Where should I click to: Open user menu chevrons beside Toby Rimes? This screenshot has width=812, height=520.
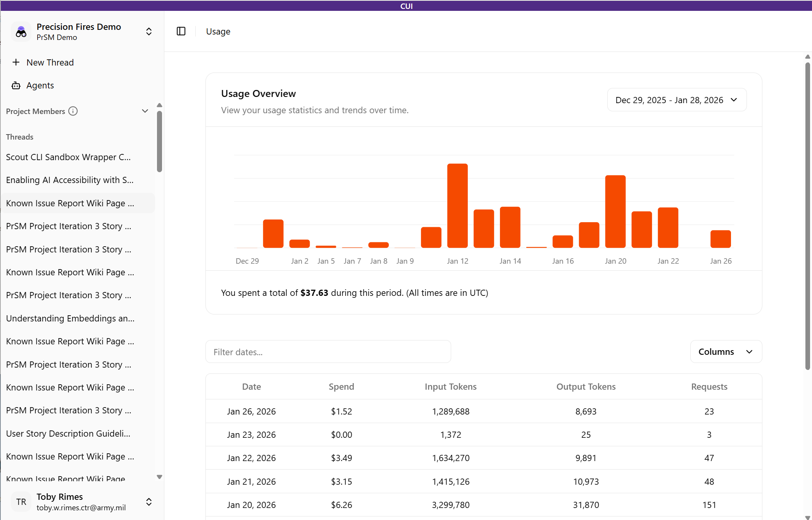click(x=149, y=502)
